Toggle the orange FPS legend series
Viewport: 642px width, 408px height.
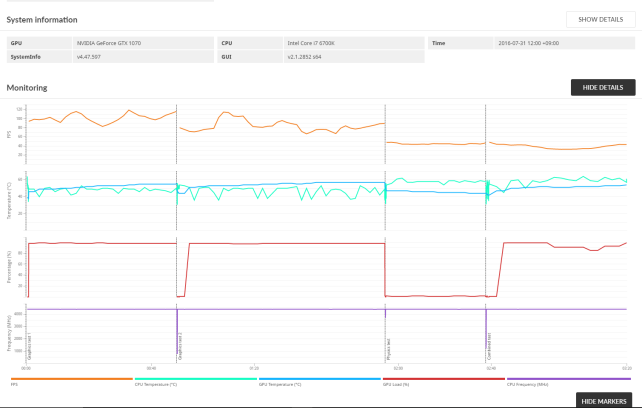tap(72, 381)
